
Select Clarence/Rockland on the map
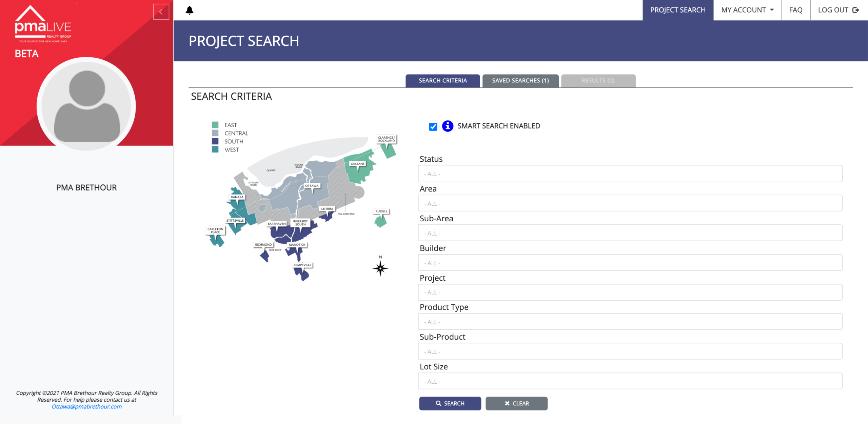386,139
